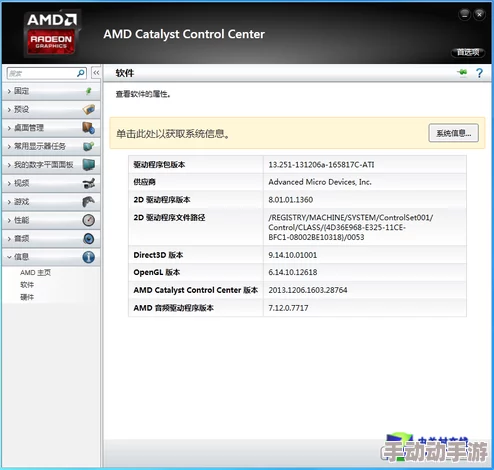Viewport: 494px width, 470px height.
Task: Click the Catalyst version 2013.1206.1603.28764
Action: point(308,290)
